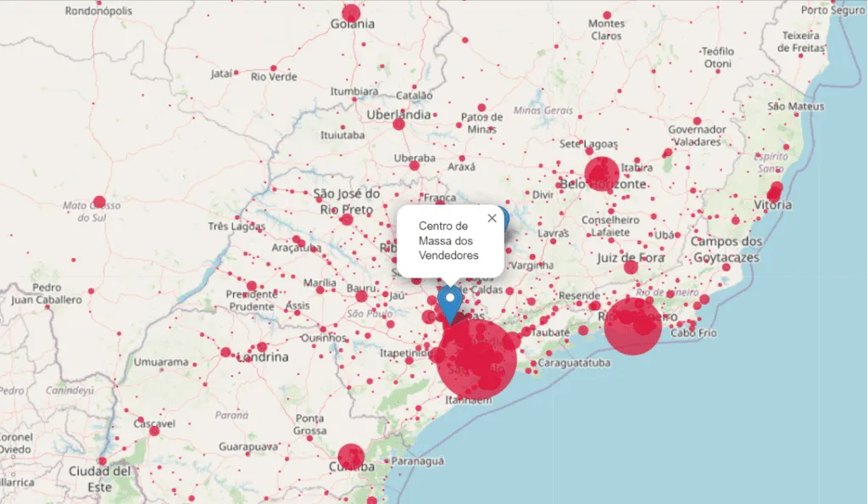Close the Centro de Massa dos Vendedores popup
868x504 pixels.
[x=492, y=218]
